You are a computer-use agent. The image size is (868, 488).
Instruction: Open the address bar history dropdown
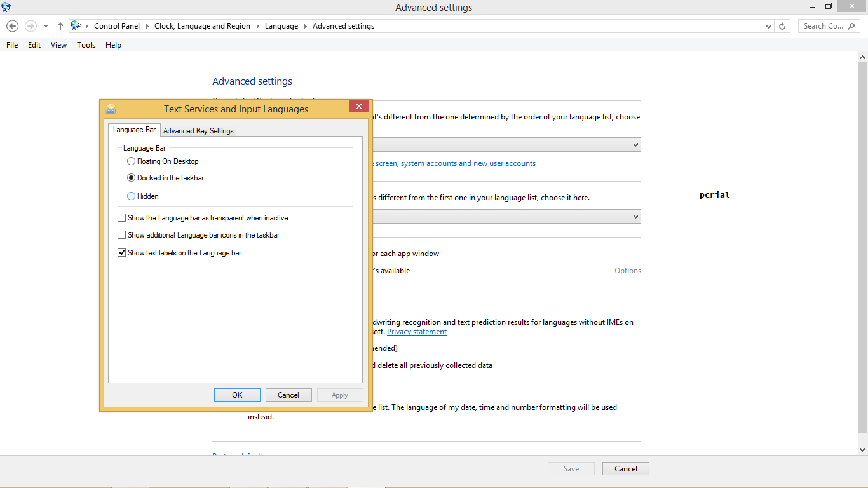[x=768, y=26]
